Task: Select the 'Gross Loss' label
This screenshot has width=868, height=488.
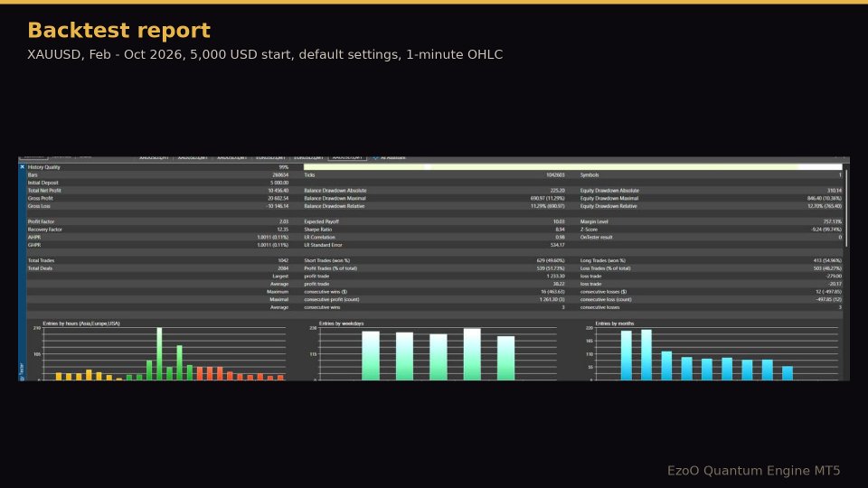Action: pyautogui.click(x=39, y=206)
